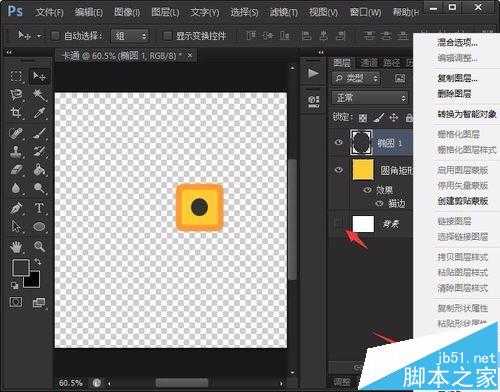Hide the 椭圆 1 layer
Screen dimensions: 500x392
point(339,143)
